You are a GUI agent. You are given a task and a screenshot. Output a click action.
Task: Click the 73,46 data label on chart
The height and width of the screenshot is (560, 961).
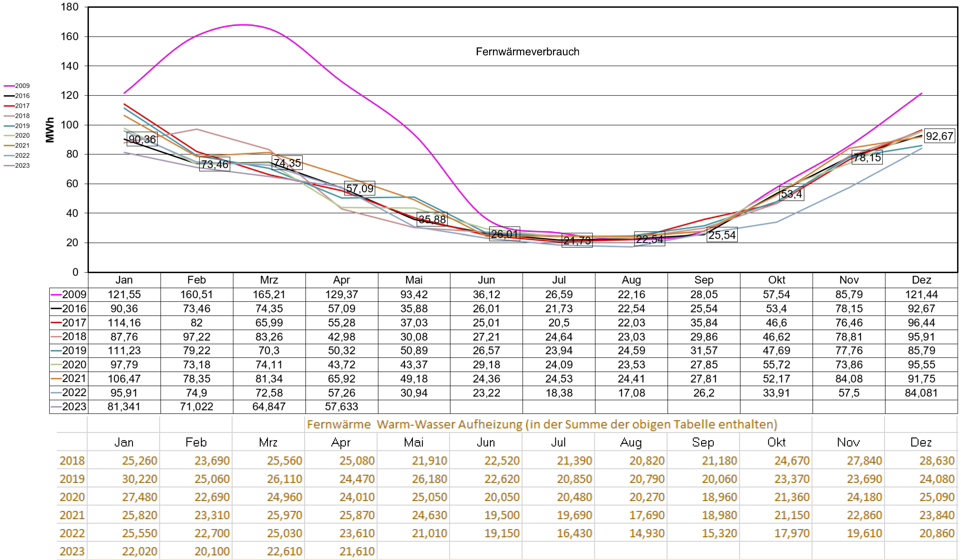(x=215, y=164)
